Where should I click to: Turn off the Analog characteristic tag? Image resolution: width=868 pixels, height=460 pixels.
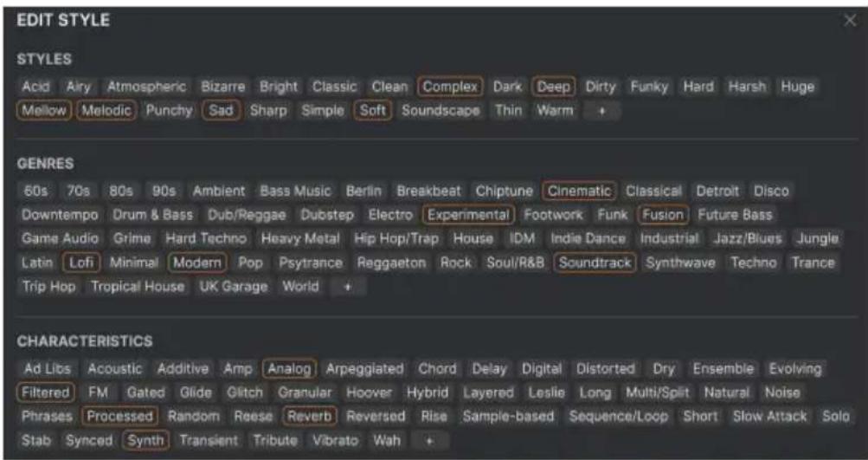tap(289, 369)
